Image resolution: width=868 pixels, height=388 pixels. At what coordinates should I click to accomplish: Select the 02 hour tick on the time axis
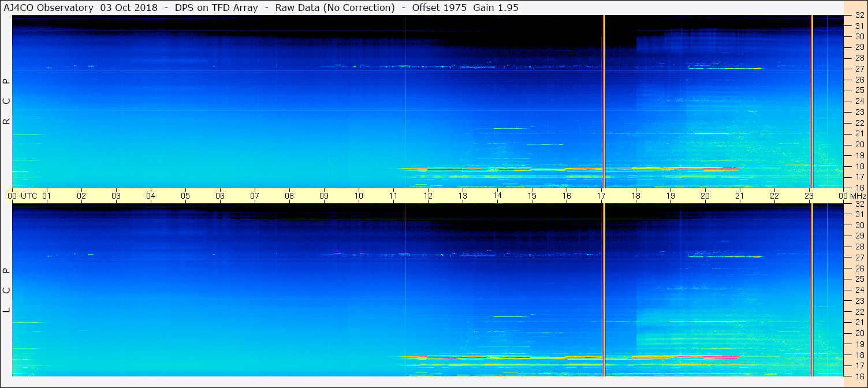(x=81, y=196)
